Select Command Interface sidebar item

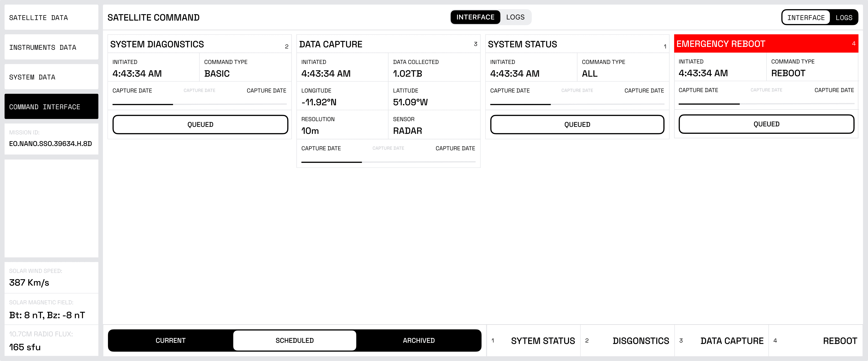point(51,107)
